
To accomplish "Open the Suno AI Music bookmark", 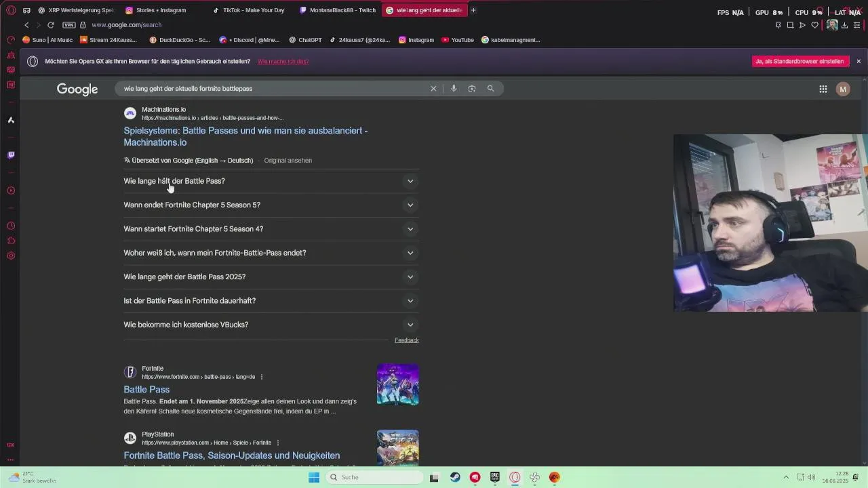I will pyautogui.click(x=47, y=40).
